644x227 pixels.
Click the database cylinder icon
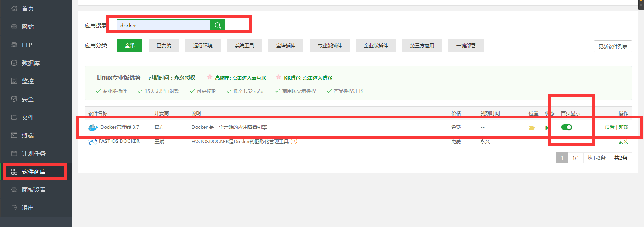[14, 63]
